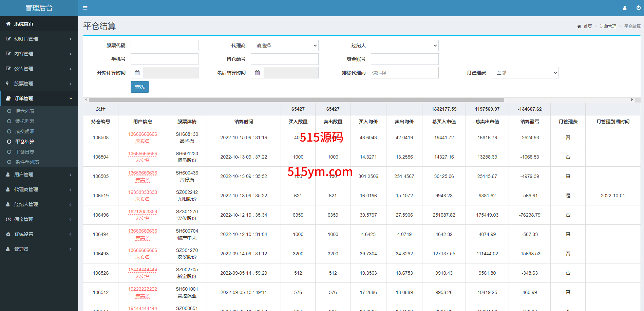Expand the 用户管理 sidebar menu
The height and width of the screenshot is (311, 644).
[x=39, y=175]
